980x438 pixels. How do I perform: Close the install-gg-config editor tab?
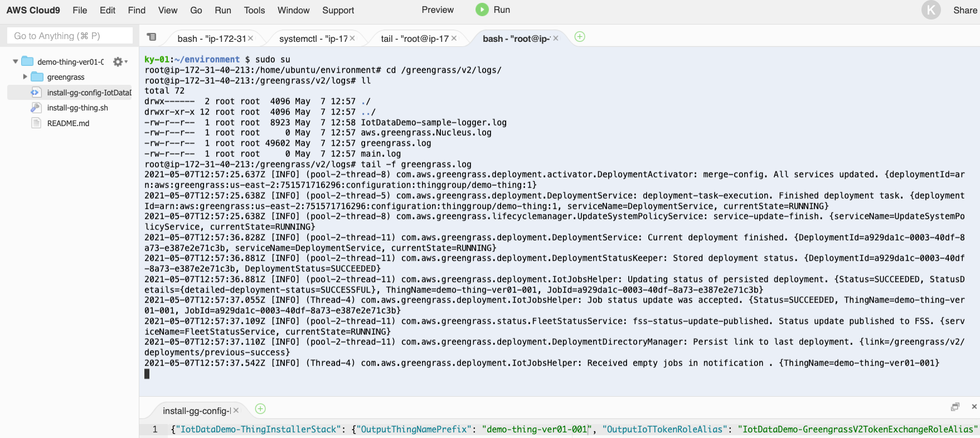[236, 410]
